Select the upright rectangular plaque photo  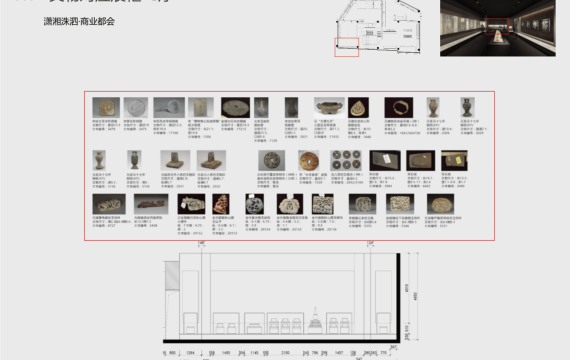(x=201, y=107)
